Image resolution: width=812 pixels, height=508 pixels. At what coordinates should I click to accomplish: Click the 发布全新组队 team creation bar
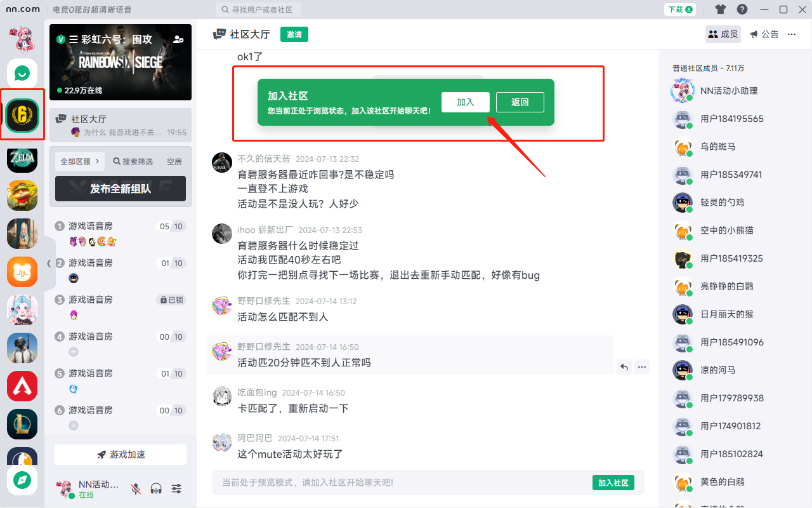click(121, 189)
